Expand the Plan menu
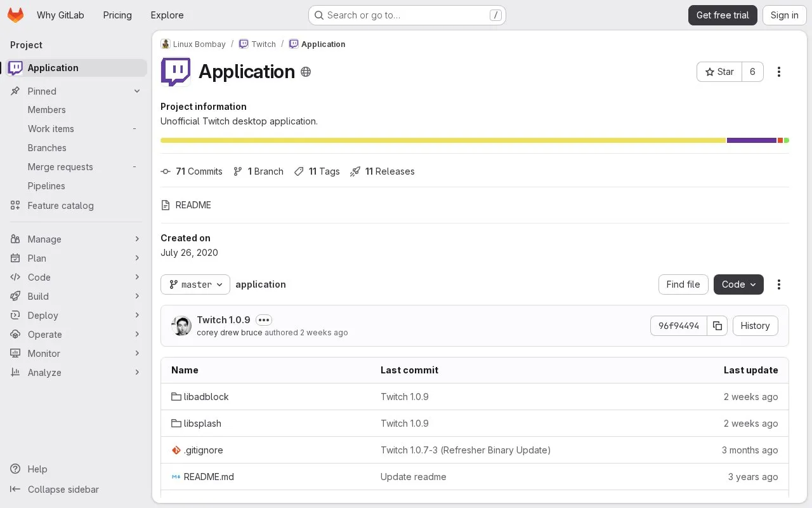This screenshot has height=508, width=812. click(76, 258)
